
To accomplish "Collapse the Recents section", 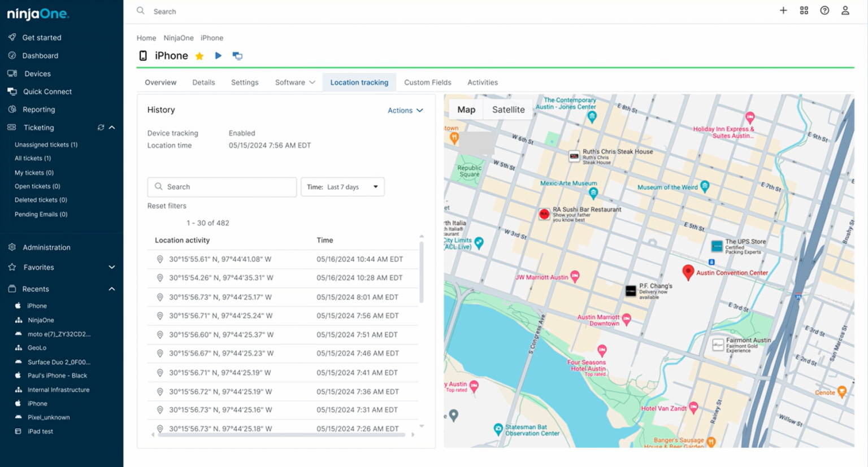I will (x=111, y=289).
